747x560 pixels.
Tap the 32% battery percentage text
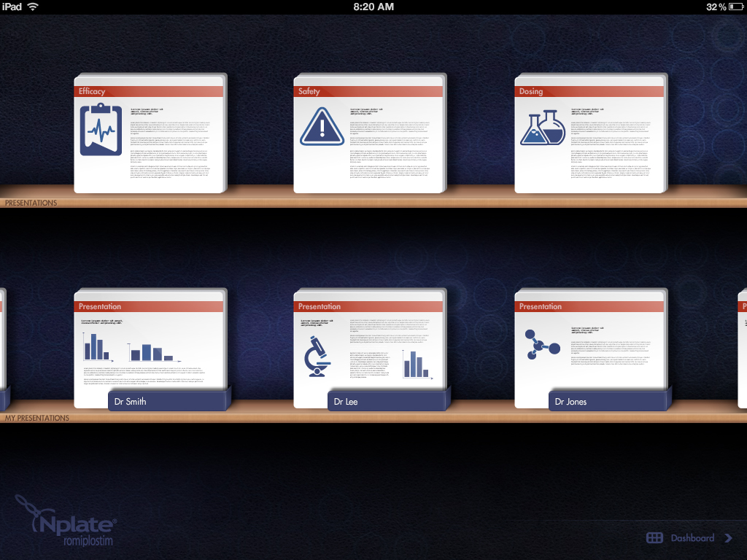[716, 7]
